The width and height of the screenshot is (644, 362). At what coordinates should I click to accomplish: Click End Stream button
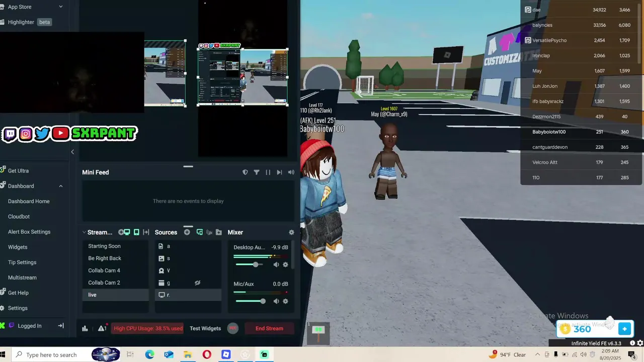coord(269,328)
